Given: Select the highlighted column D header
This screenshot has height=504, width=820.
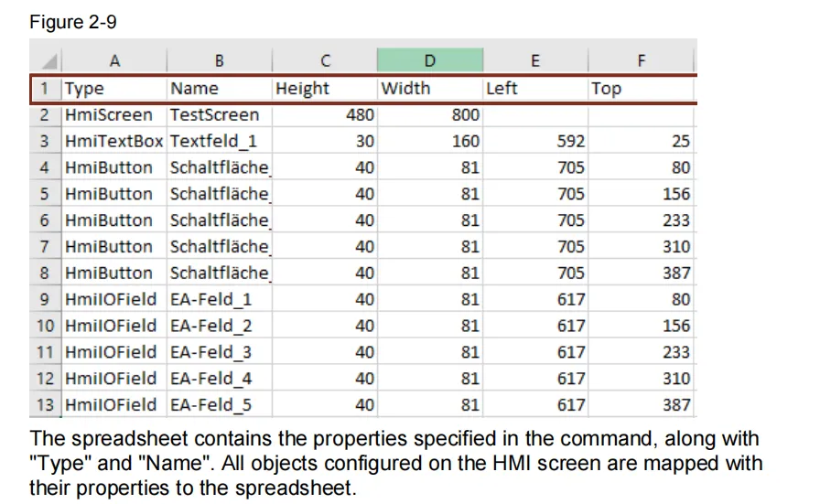Looking at the screenshot, I should [x=429, y=61].
